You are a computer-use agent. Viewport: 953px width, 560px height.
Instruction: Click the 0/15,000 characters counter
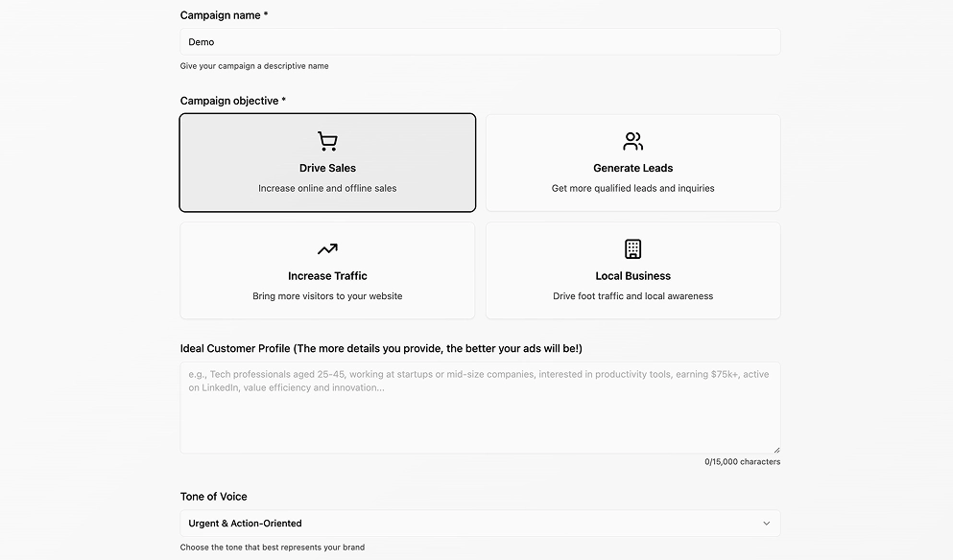tap(742, 462)
